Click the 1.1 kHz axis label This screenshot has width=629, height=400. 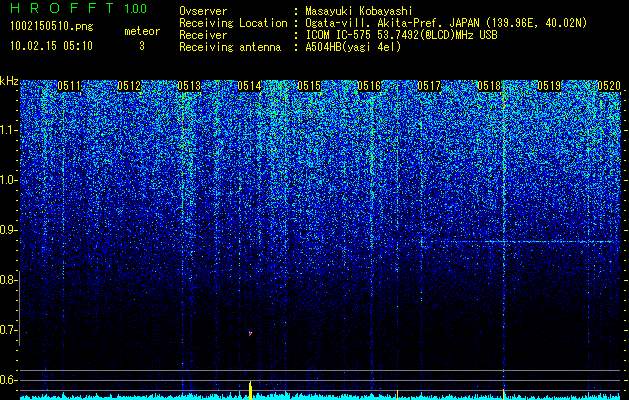coord(9,130)
